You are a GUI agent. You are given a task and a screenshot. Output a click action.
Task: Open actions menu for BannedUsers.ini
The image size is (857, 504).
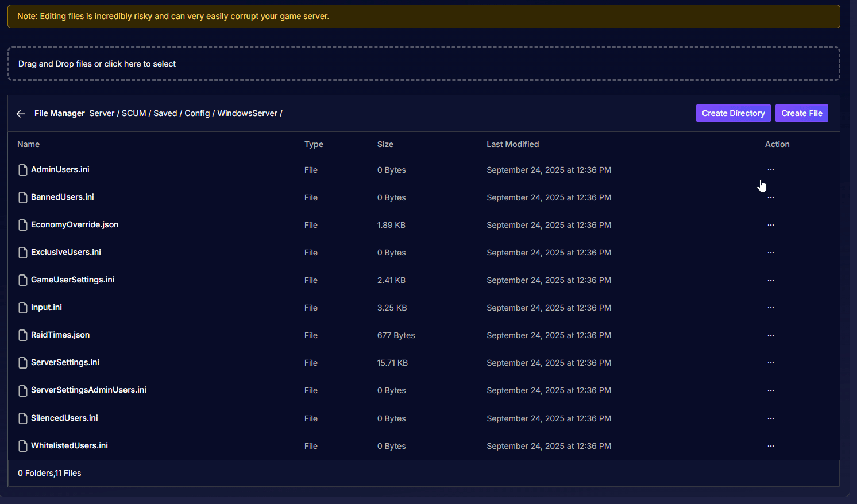tap(770, 197)
